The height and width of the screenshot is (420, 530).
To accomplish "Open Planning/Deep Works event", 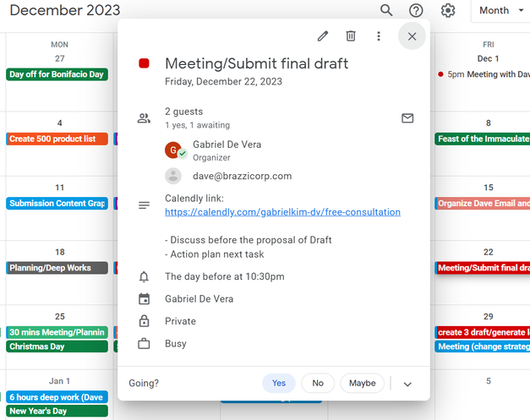I will point(57,268).
